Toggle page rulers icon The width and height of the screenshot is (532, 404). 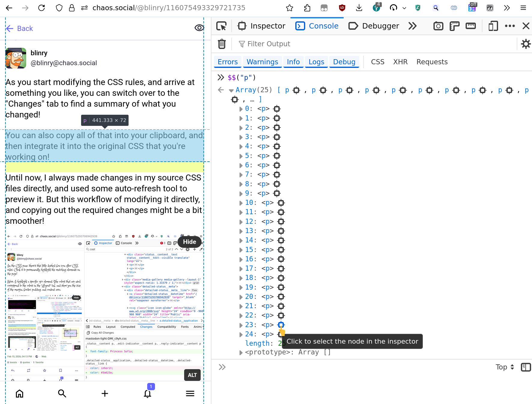[x=454, y=26]
